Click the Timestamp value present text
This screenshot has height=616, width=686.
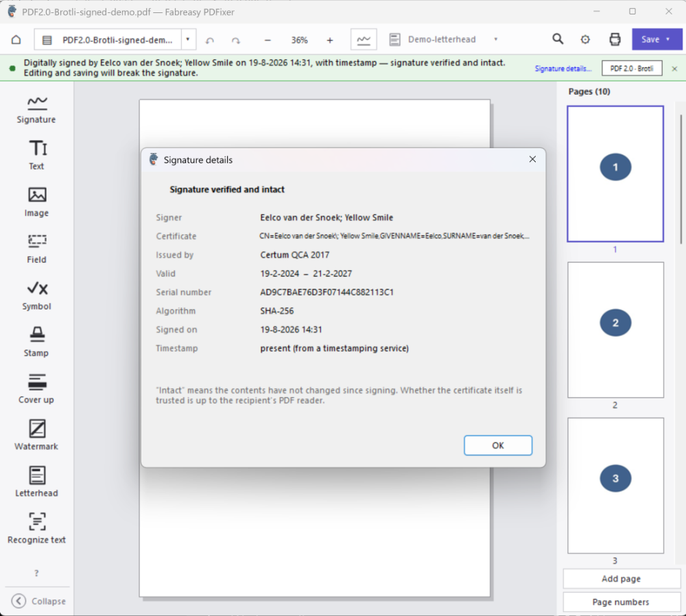pyautogui.click(x=334, y=348)
